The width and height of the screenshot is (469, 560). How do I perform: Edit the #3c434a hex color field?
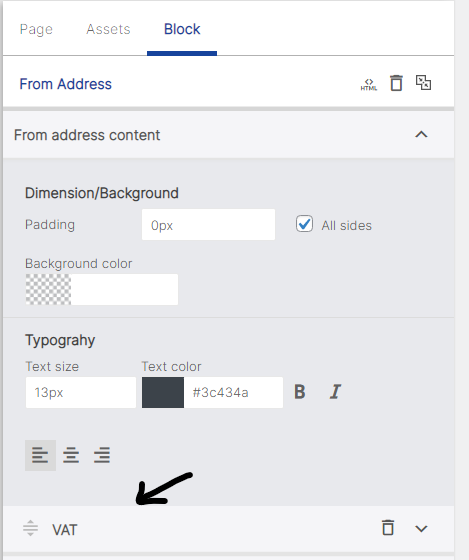233,392
